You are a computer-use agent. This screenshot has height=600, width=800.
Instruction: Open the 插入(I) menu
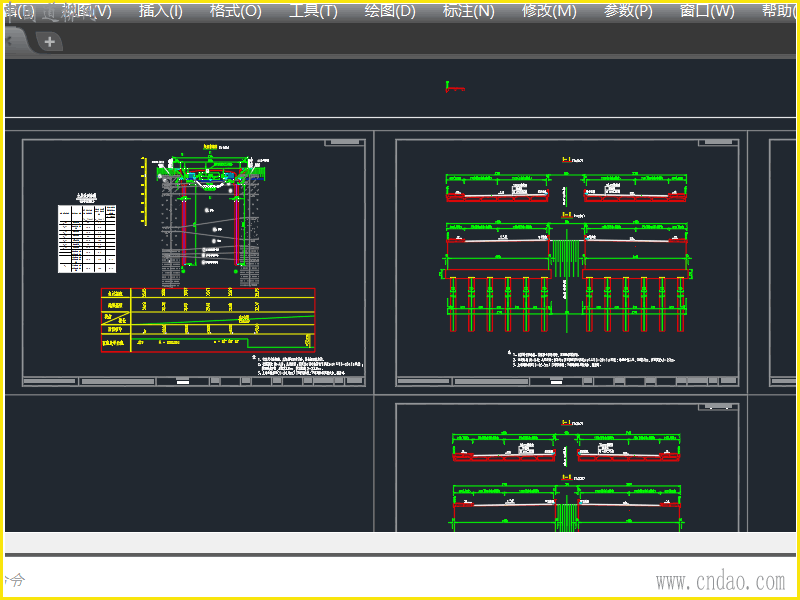[160, 12]
